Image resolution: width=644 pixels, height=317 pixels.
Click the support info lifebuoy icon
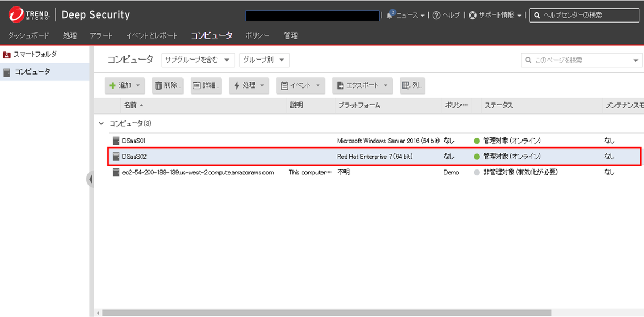pyautogui.click(x=472, y=15)
